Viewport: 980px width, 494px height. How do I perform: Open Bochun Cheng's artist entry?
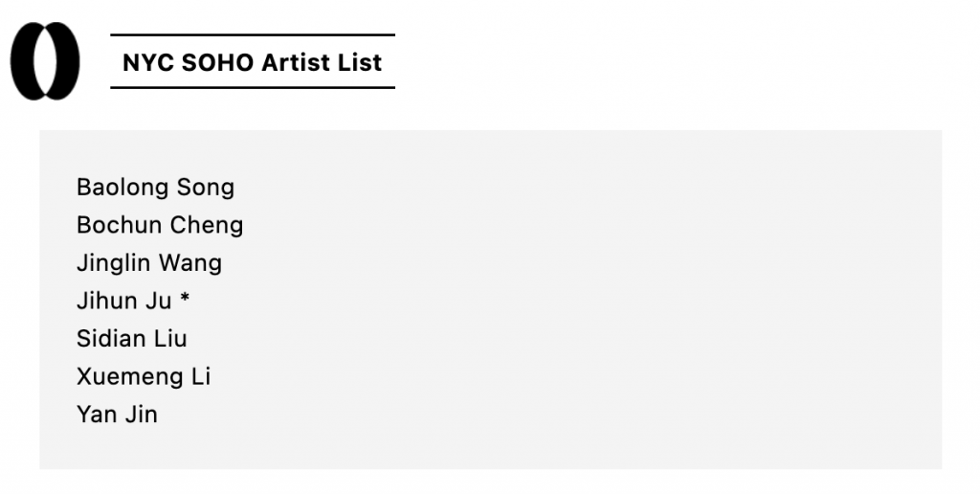(160, 225)
